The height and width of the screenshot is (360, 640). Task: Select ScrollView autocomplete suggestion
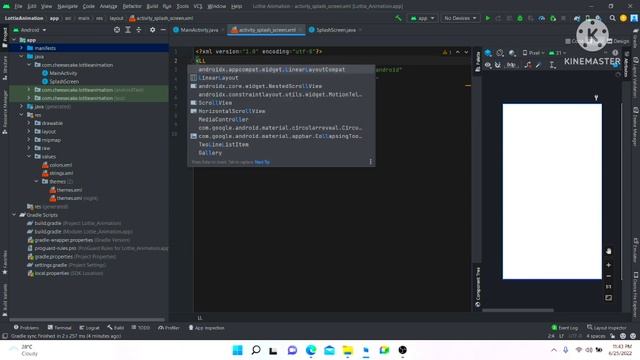coord(281,103)
